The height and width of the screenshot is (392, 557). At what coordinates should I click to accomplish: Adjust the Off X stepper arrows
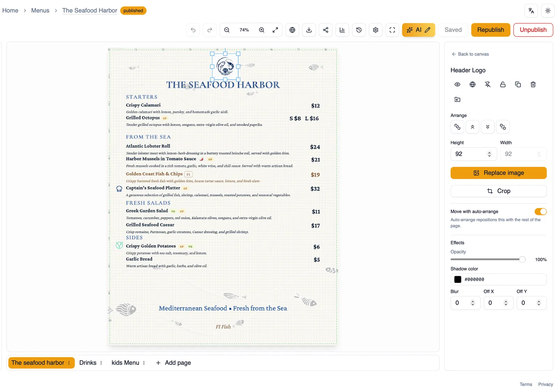(506, 303)
